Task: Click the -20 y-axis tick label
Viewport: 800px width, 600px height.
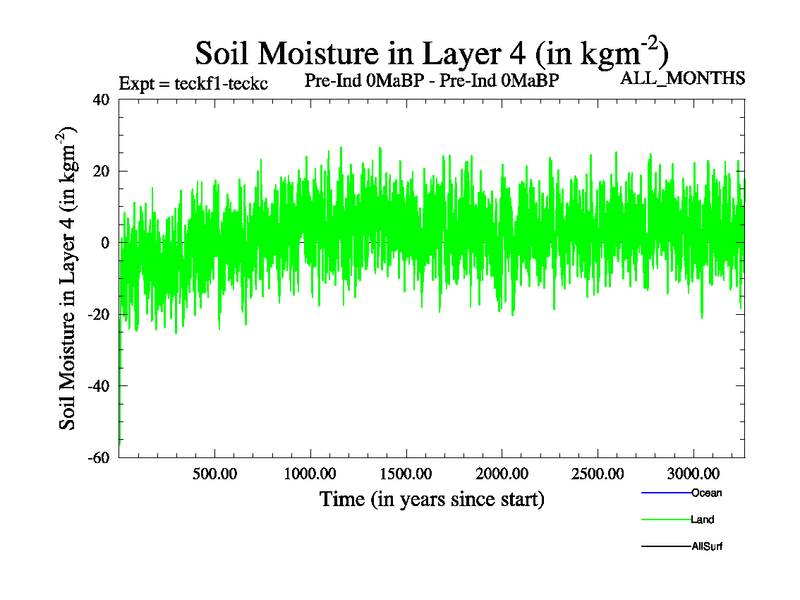Action: (x=98, y=314)
